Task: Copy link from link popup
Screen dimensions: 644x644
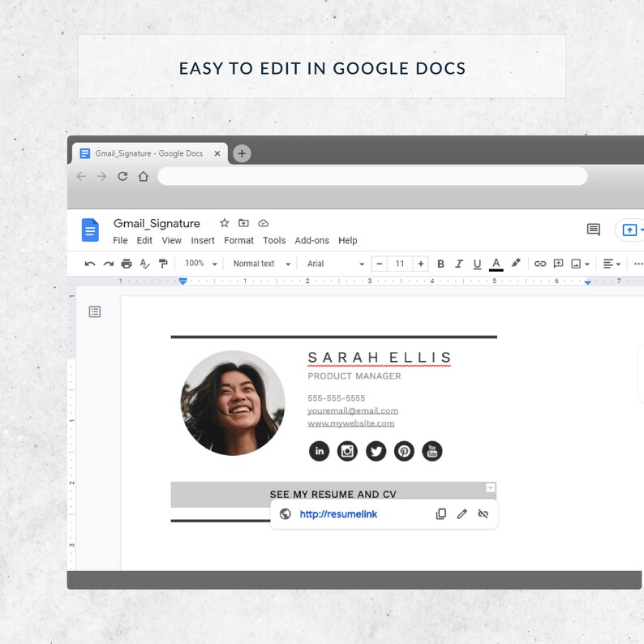Action: click(x=441, y=514)
